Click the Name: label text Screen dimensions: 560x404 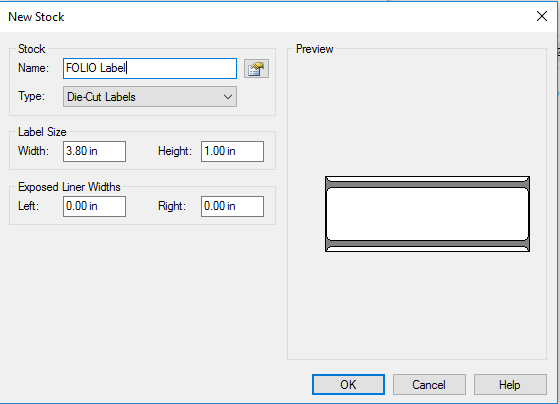[33, 68]
